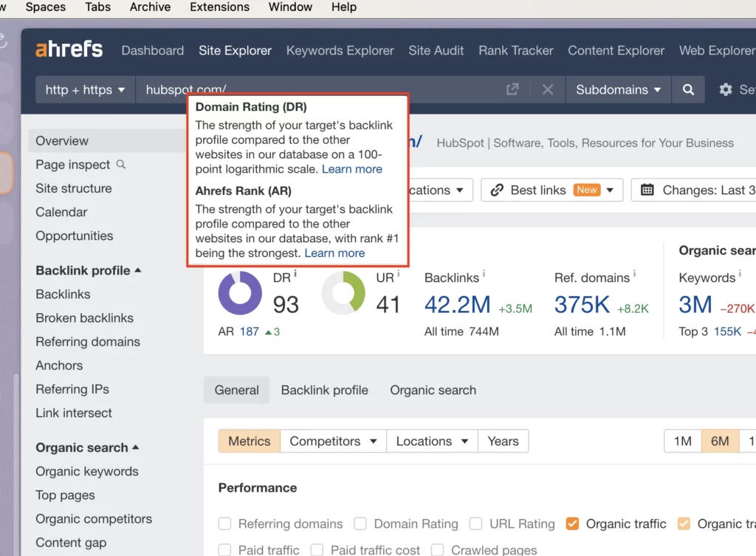Open Keywords Explorer in navigation

point(340,50)
